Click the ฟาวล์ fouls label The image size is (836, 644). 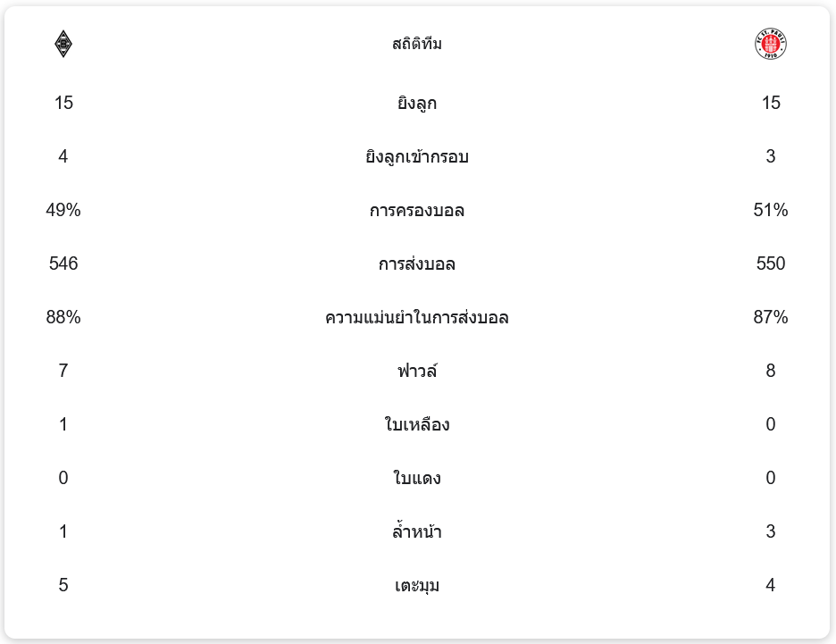[x=417, y=371]
